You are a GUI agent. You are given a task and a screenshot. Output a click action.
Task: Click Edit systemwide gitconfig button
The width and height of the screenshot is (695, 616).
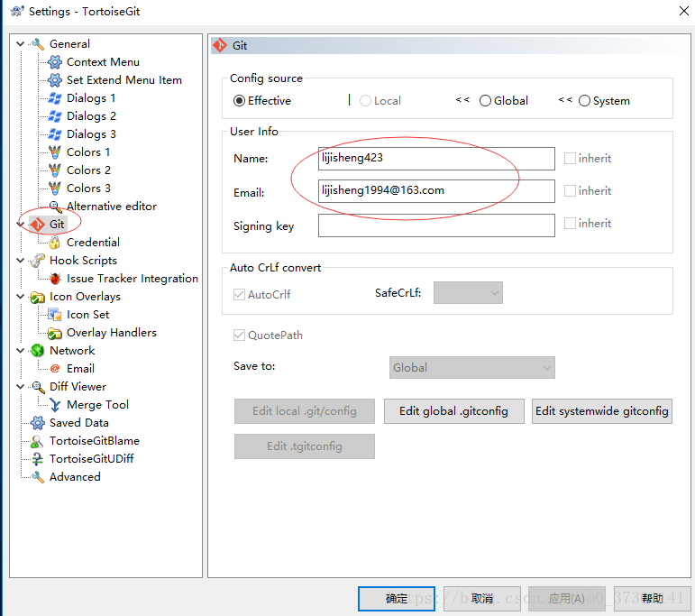602,411
